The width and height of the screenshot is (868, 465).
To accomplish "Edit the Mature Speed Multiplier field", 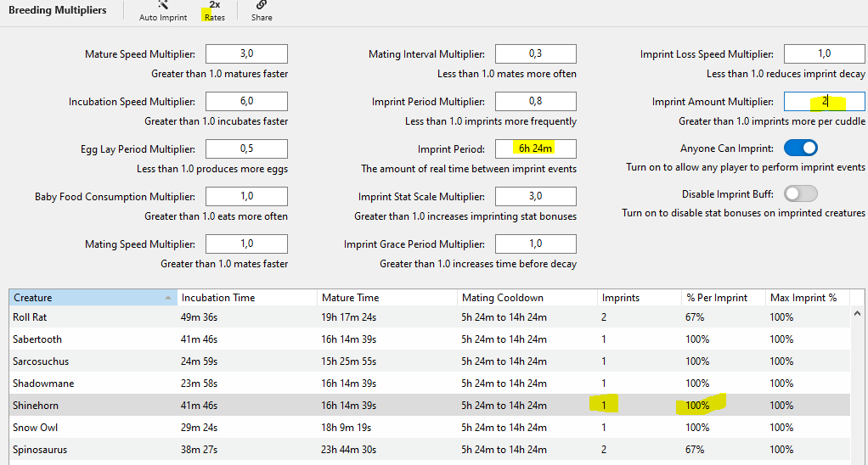I will 246,54.
